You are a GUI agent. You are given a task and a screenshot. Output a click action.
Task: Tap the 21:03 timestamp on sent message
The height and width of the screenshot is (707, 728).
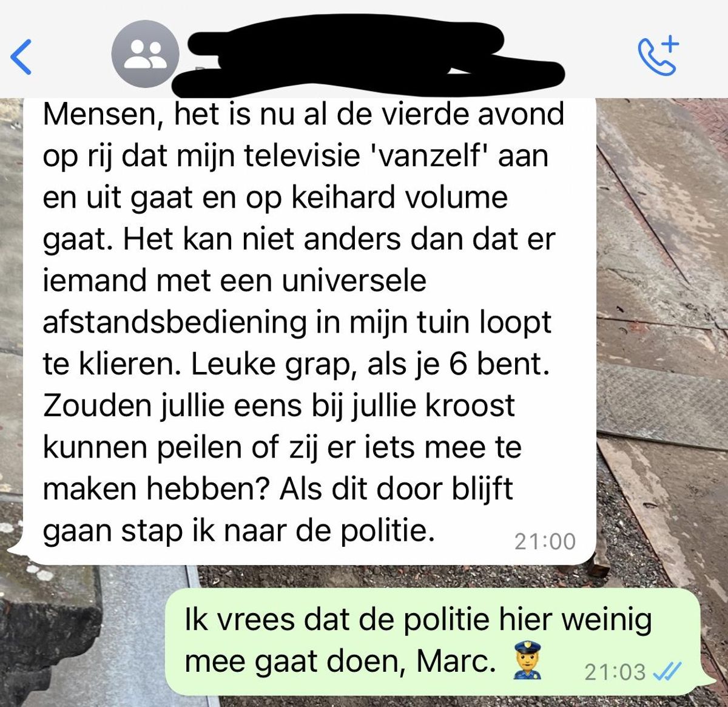pos(615,672)
